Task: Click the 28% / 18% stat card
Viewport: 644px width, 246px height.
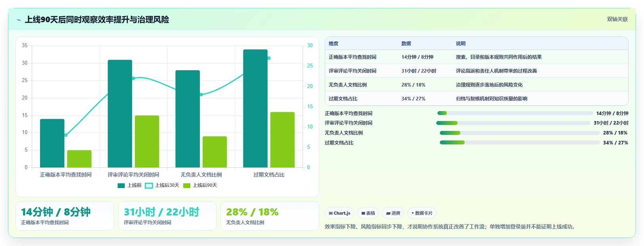Action: [270, 216]
